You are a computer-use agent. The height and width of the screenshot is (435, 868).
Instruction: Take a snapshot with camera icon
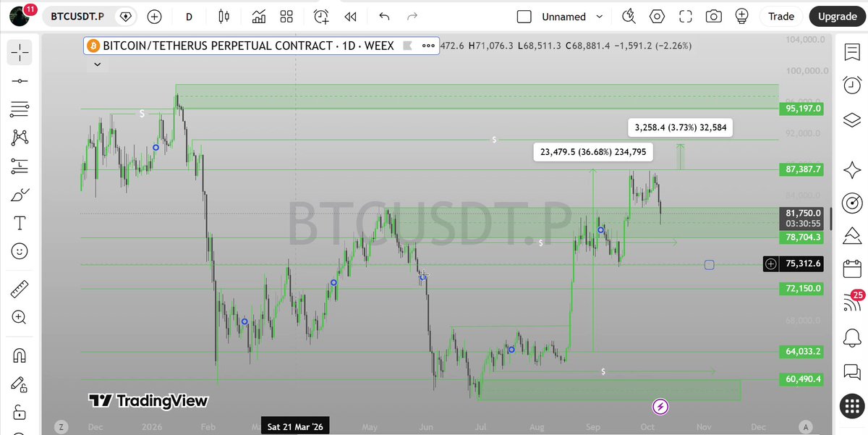pyautogui.click(x=714, y=16)
